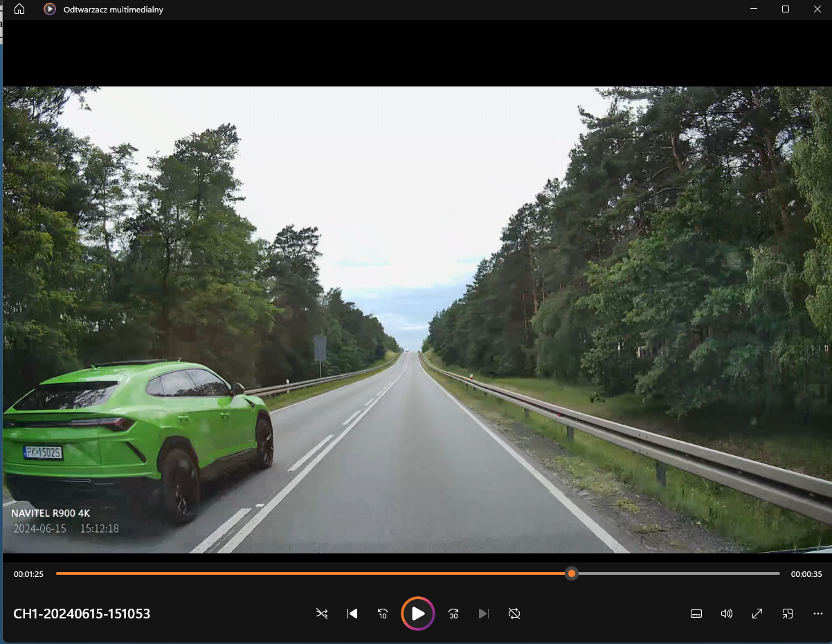This screenshot has width=832, height=644.
Task: Click the Media Player app logo
Action: click(50, 10)
